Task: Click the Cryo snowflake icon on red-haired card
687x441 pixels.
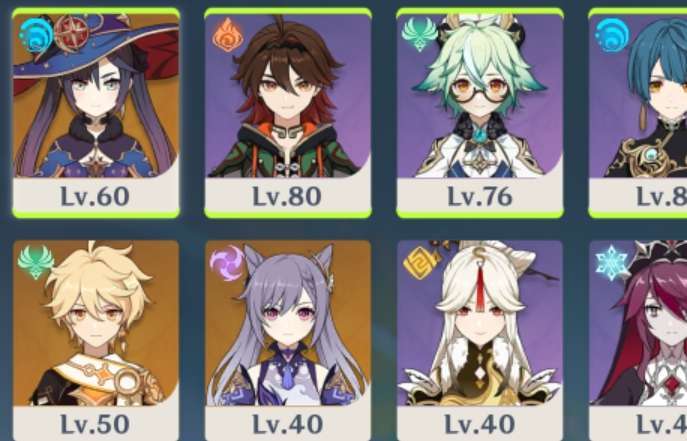Action: pyautogui.click(x=613, y=263)
